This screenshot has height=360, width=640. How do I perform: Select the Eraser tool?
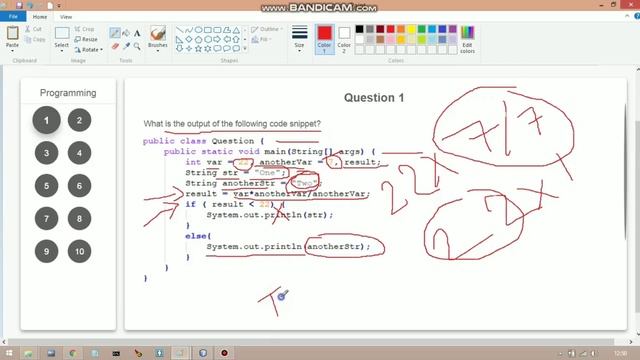coord(115,47)
